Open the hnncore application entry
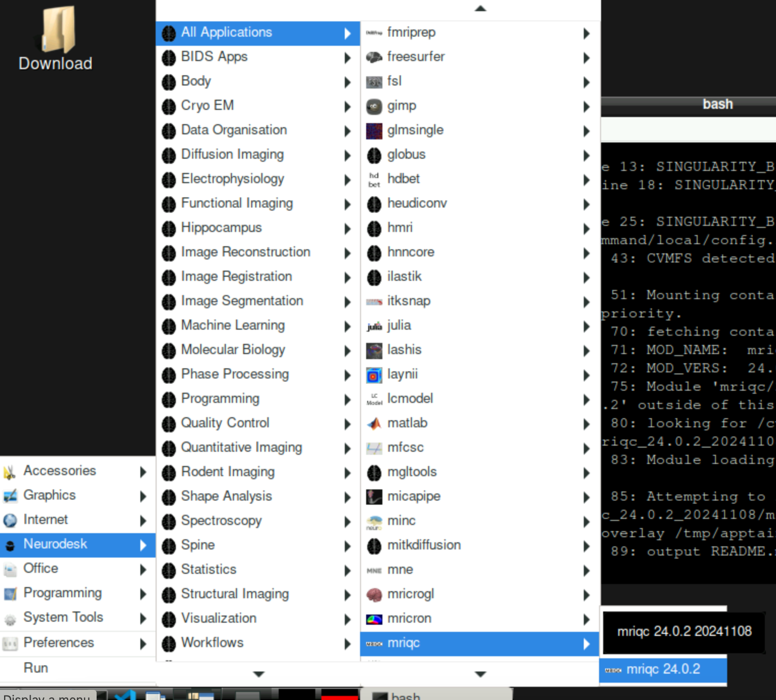776x700 pixels. point(480,252)
